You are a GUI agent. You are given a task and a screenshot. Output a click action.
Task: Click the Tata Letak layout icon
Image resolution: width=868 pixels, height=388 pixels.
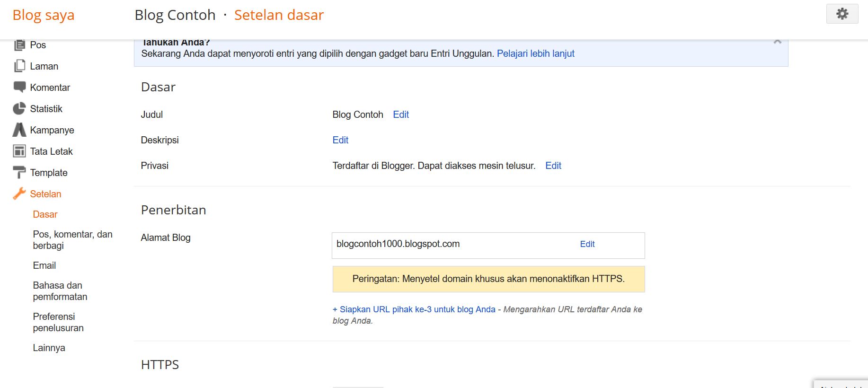tap(19, 151)
